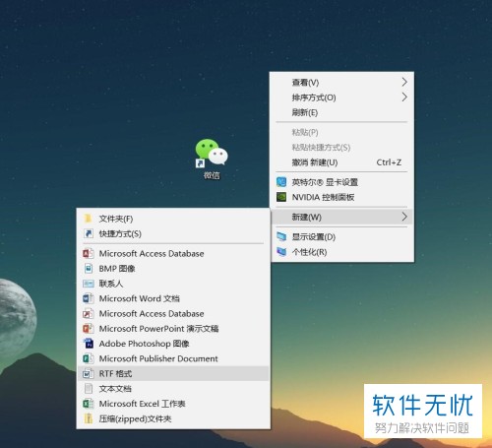Expand the 新建(W) submenu arrow
Viewport: 492px width, 448px height.
point(404,217)
